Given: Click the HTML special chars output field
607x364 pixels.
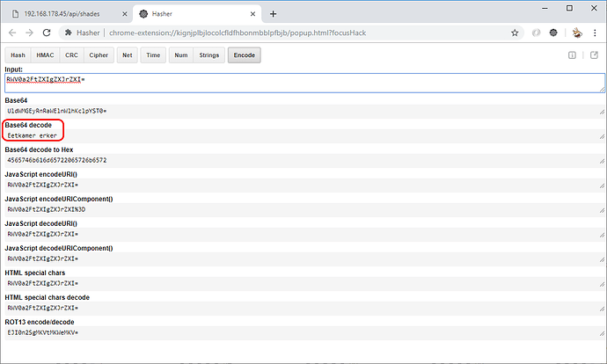Looking at the screenshot, I should (x=306, y=283).
